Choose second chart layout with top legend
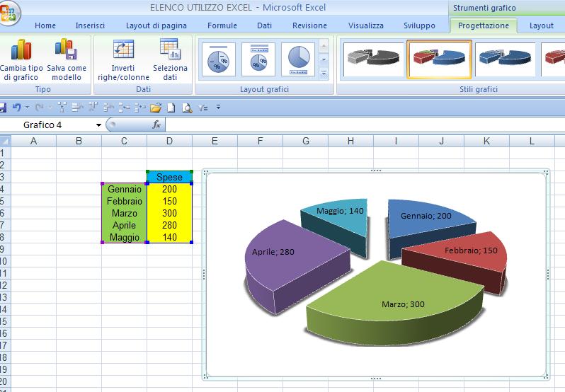 [x=258, y=59]
